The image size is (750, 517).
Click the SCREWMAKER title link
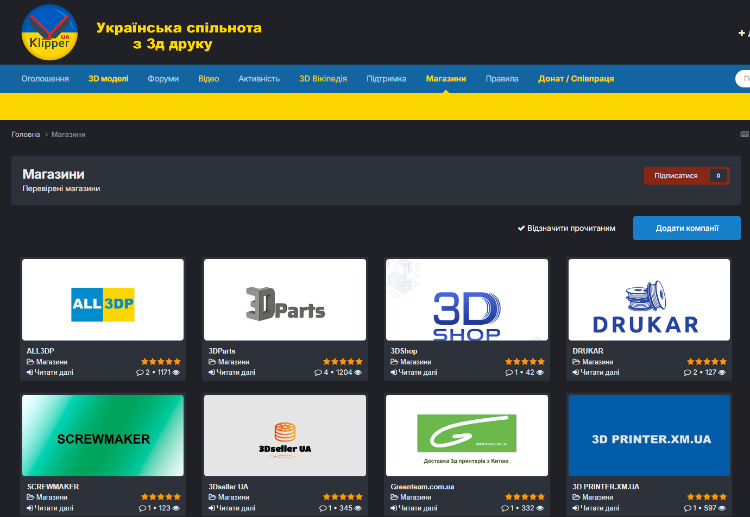tap(53, 486)
